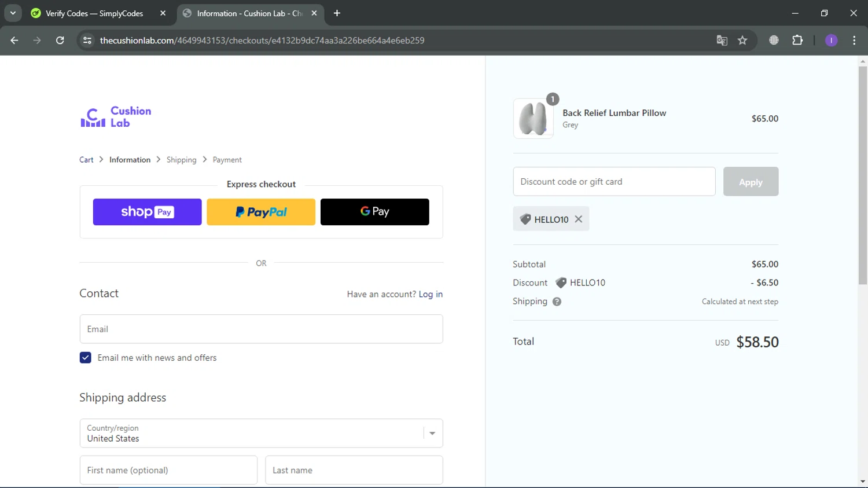The height and width of the screenshot is (488, 868).
Task: Check out with PayPal
Action: point(261,212)
